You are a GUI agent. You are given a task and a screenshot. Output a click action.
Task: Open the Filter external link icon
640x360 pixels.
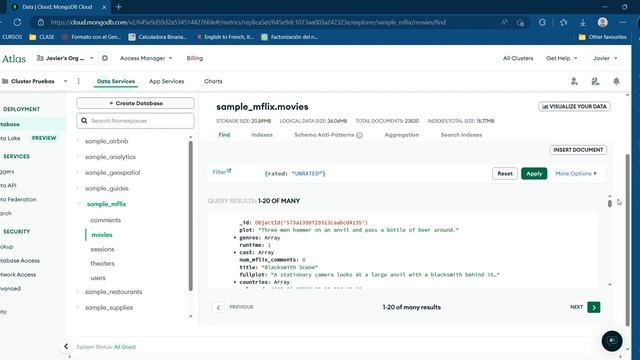click(229, 171)
